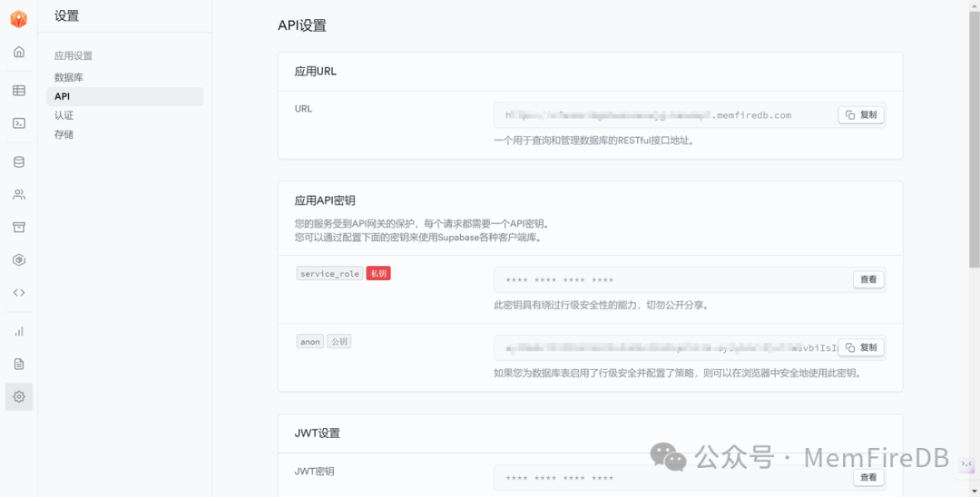Click the 应用URL section heading
This screenshot has width=980, height=497.
point(316,71)
